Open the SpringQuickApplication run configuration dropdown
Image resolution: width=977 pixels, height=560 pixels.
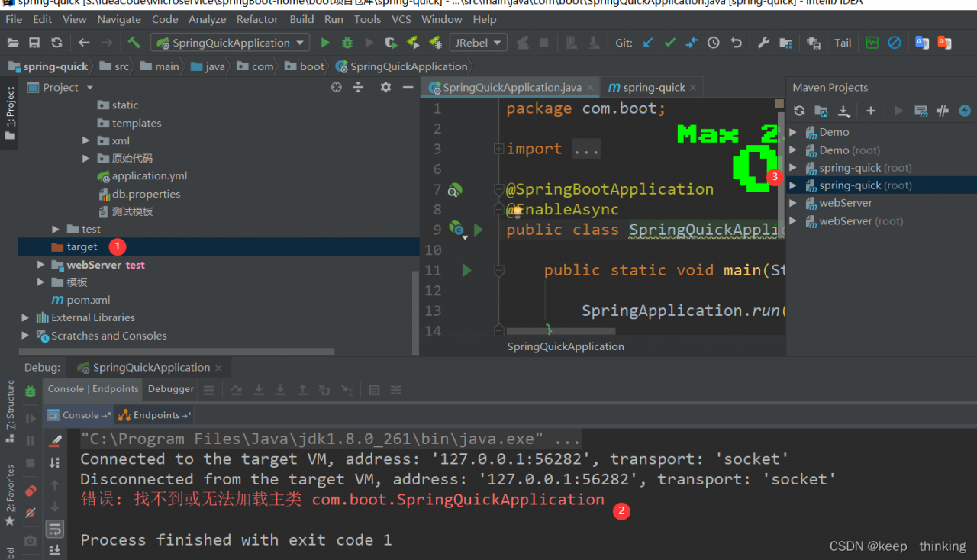pyautogui.click(x=230, y=43)
